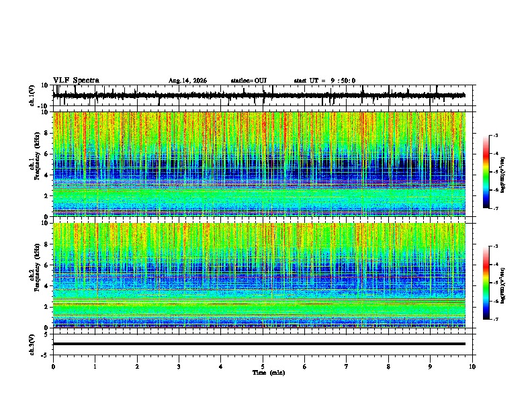
Task: Click the 'ch.3(V)' axis label
Action: pos(32,345)
